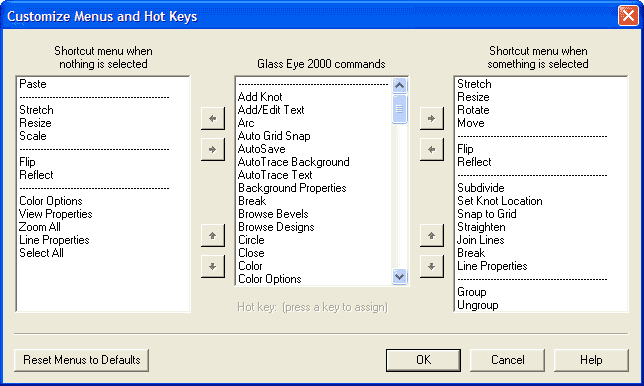Click the right menu move-up arrow
This screenshot has height=386, width=644.
click(x=432, y=236)
